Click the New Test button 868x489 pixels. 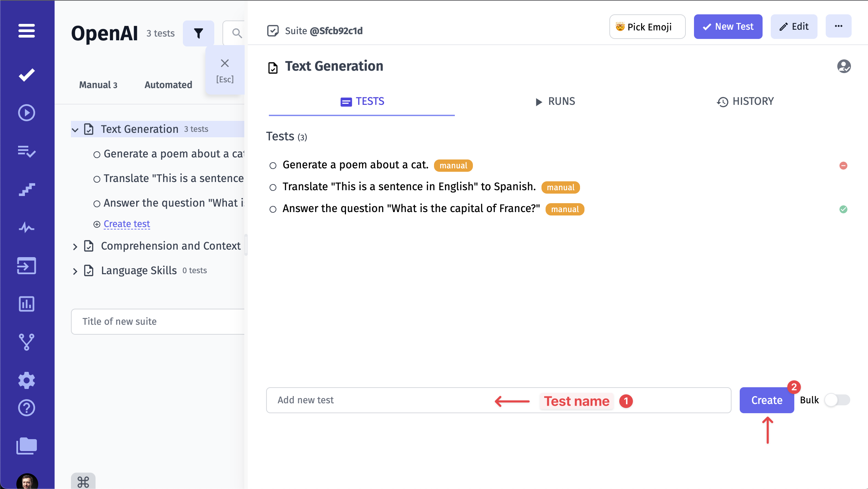[728, 27]
